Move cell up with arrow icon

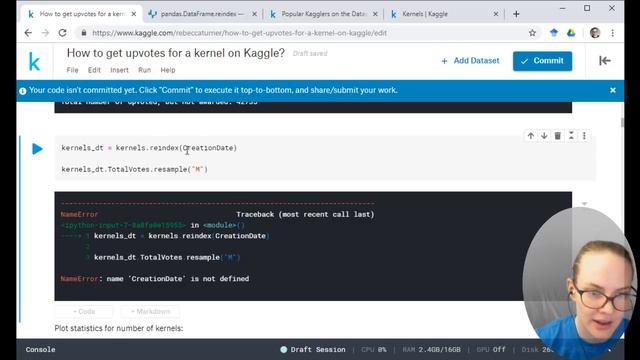click(x=531, y=136)
